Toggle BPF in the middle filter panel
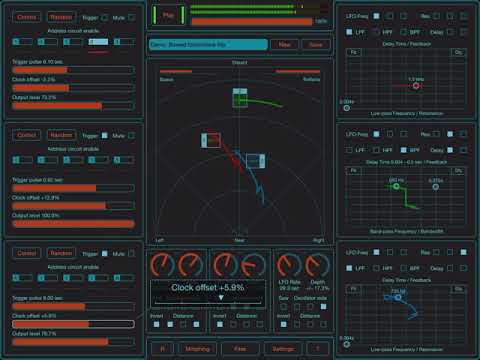This screenshot has height=360, width=480. point(403,150)
